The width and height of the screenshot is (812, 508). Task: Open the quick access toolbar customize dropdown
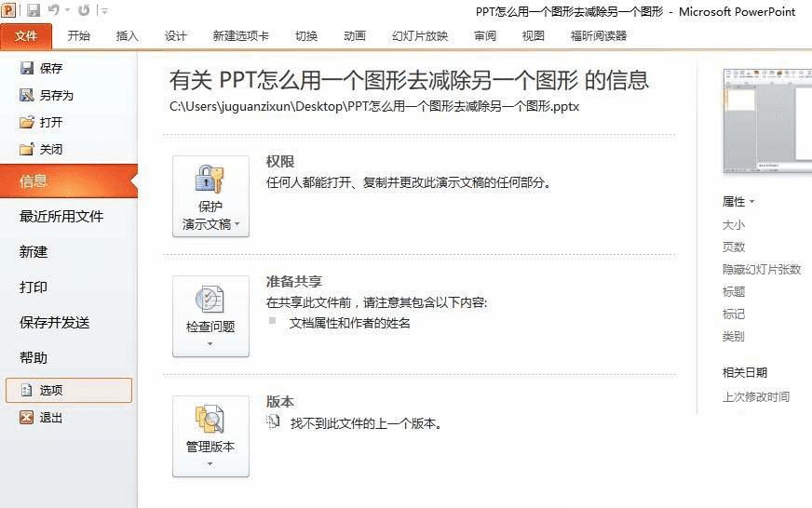[103, 10]
